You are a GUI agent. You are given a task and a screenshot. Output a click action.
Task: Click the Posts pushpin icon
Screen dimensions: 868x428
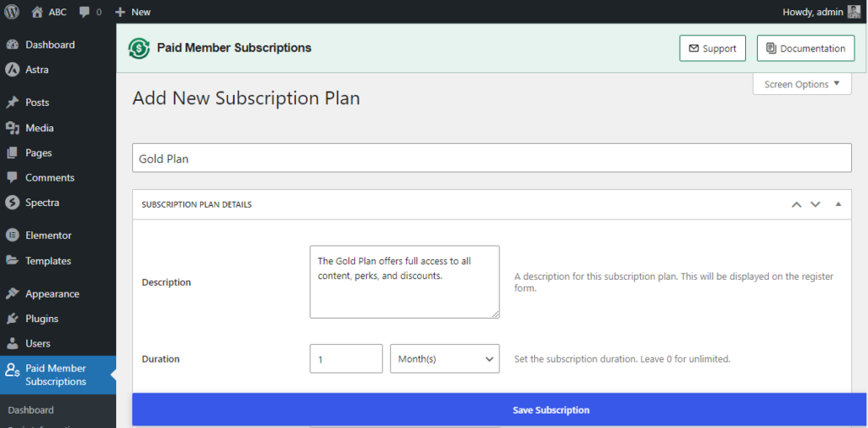click(x=12, y=103)
